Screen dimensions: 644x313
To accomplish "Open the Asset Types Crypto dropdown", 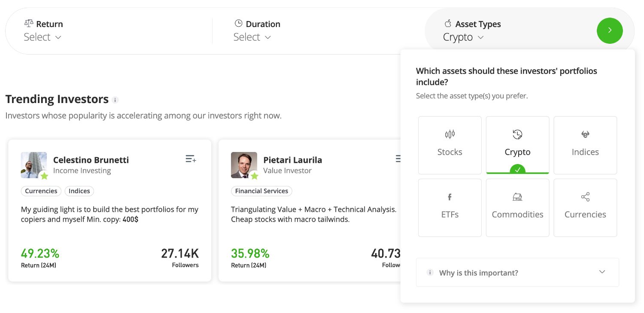I will pyautogui.click(x=463, y=37).
